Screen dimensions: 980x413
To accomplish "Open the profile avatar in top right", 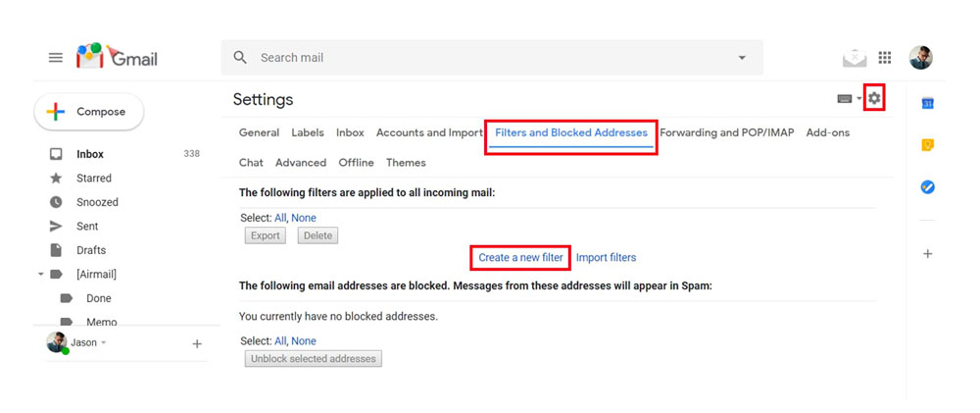I will click(920, 58).
